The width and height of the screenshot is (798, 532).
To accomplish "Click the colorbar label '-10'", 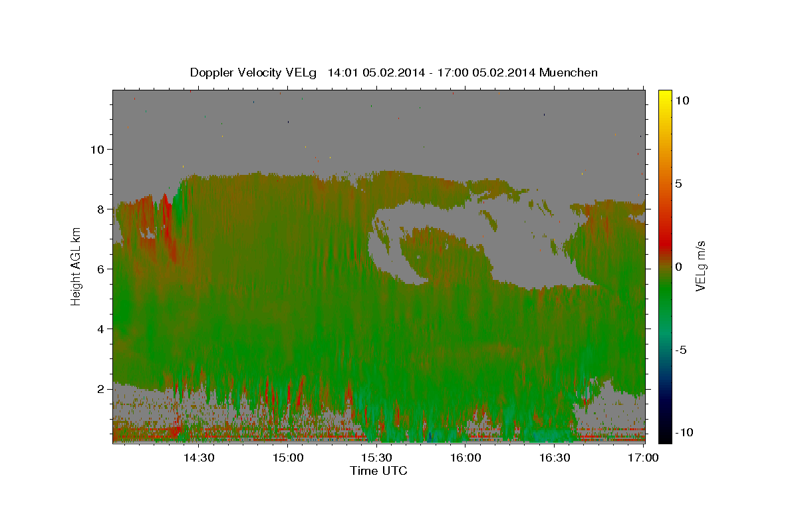I will click(684, 432).
